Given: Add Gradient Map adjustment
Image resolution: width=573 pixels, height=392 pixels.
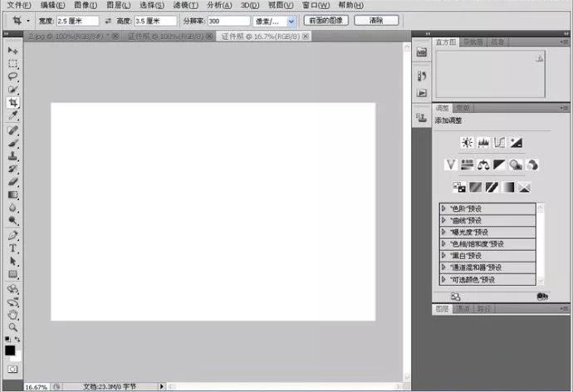Looking at the screenshot, I should (508, 187).
